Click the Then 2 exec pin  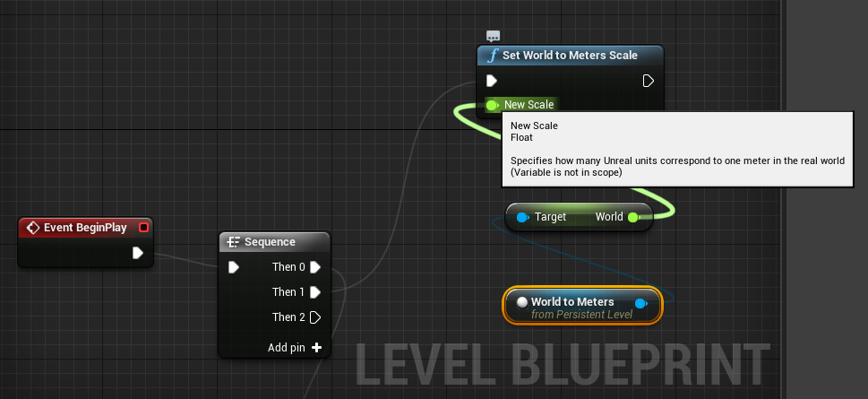(x=315, y=317)
